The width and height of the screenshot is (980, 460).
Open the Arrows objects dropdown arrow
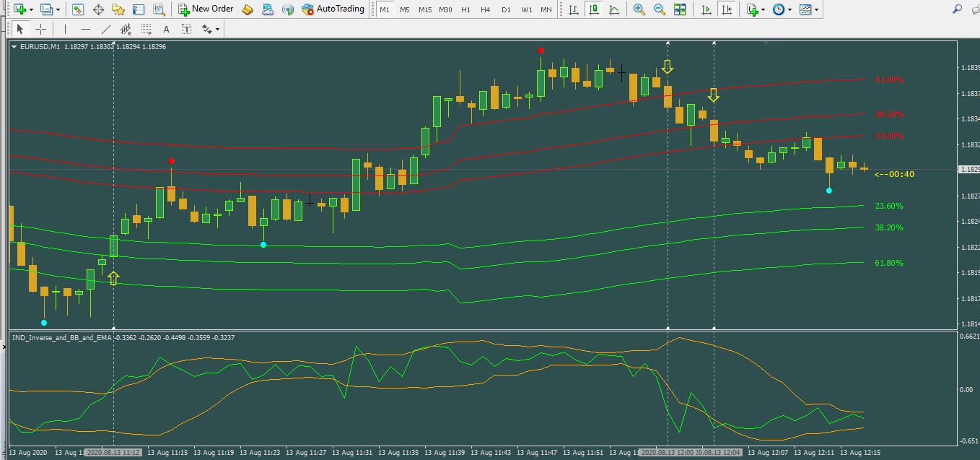tap(217, 30)
